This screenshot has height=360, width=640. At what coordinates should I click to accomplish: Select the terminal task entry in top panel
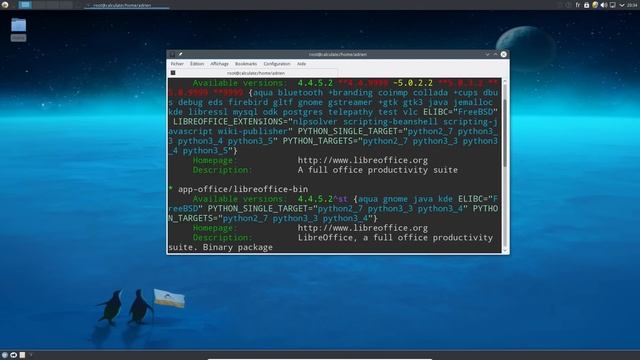coord(127,5)
